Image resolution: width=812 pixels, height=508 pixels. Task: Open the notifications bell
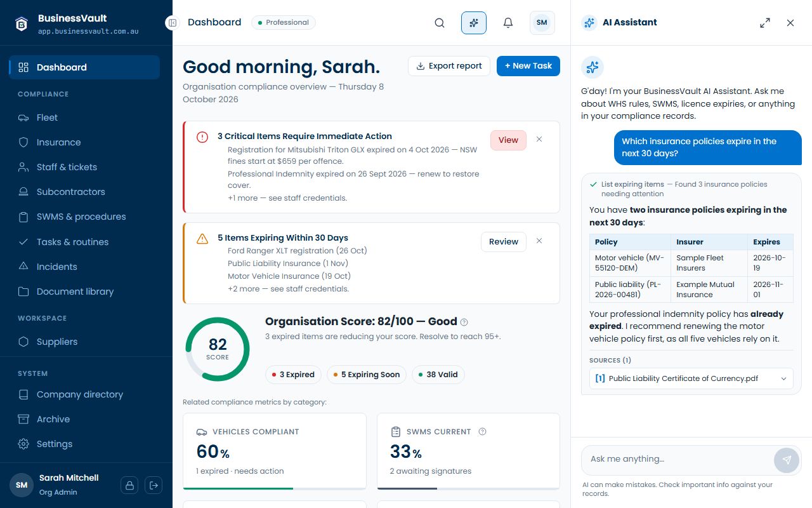coord(508,23)
